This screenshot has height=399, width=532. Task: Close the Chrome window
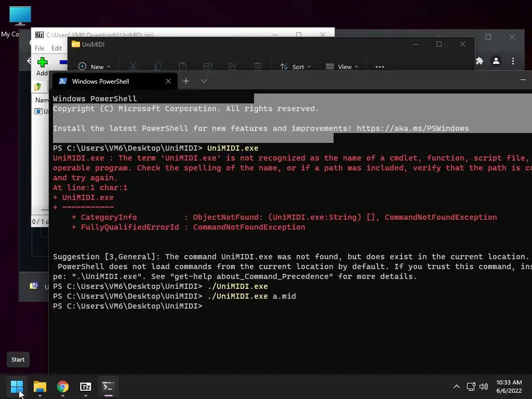point(512,37)
